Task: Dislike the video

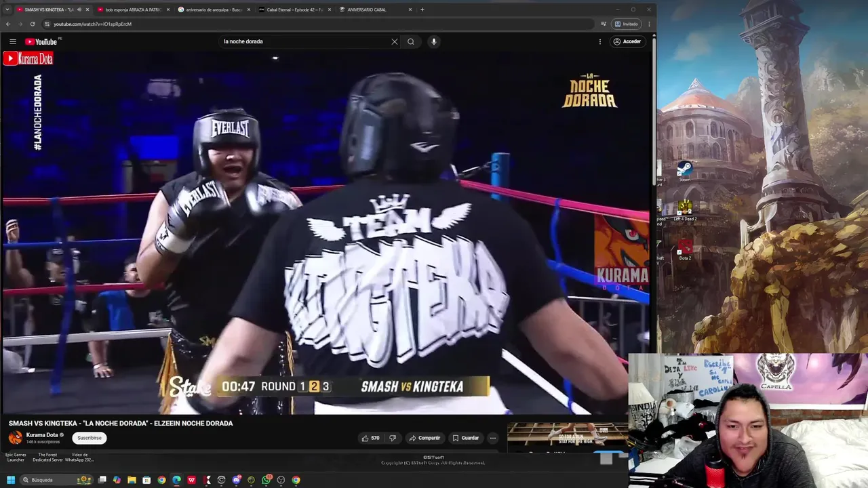Action: point(393,438)
